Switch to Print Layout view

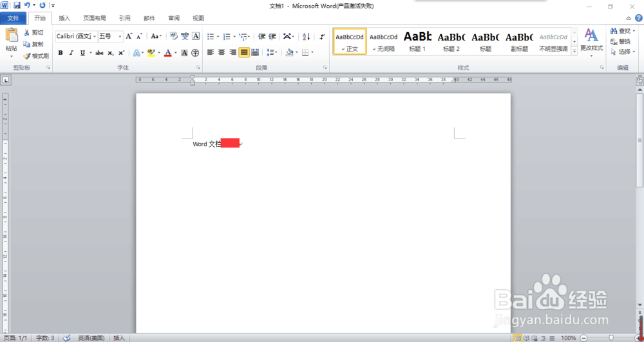518,338
